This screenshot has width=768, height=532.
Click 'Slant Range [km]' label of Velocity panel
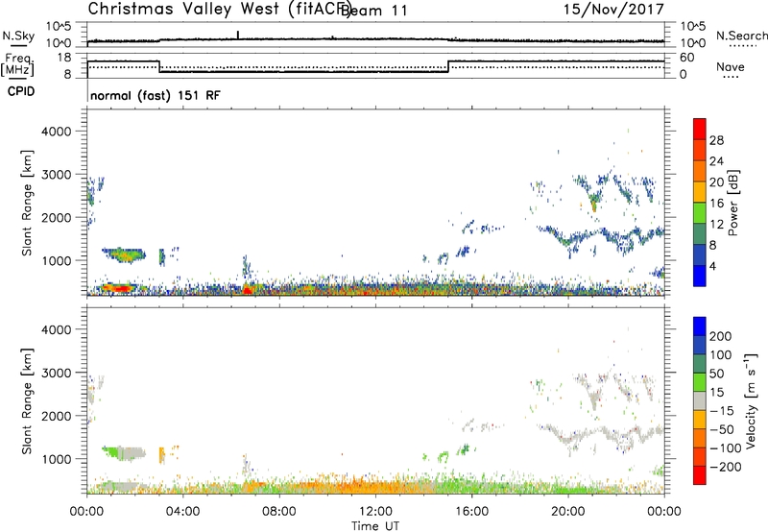tap(27, 401)
